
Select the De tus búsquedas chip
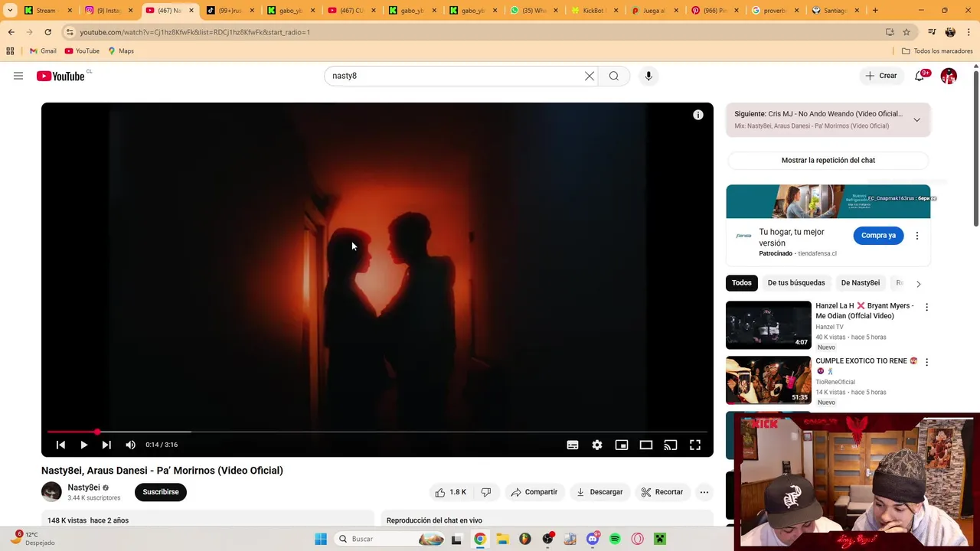click(796, 283)
